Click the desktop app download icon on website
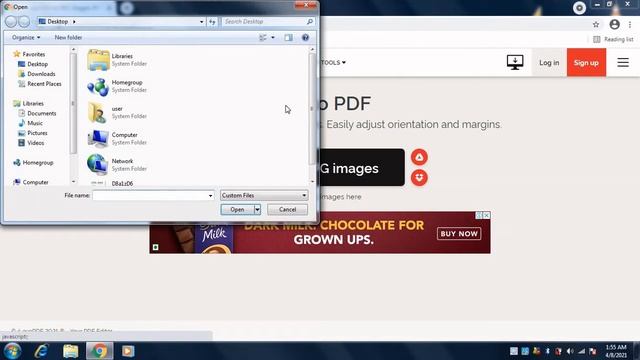640x360 pixels. click(x=515, y=62)
